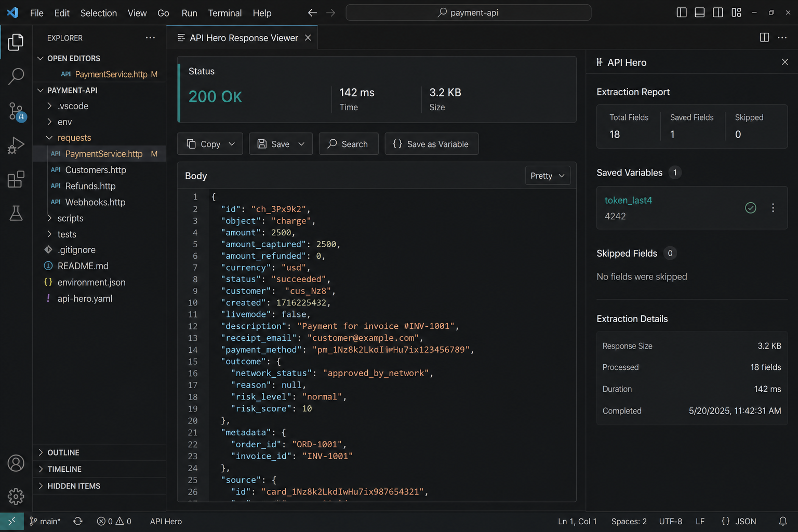Open the Selection menu
Image resolution: width=798 pixels, height=532 pixels.
(x=99, y=13)
